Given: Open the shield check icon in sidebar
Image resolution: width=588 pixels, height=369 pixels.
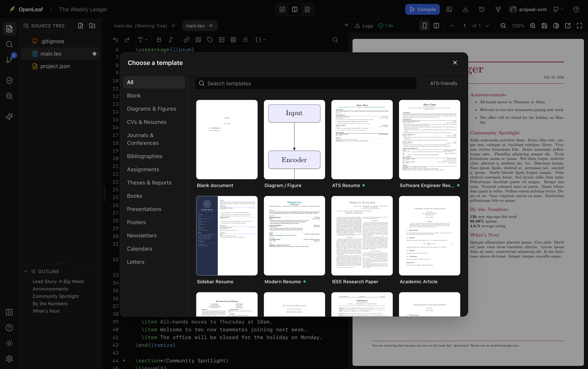Looking at the screenshot, I should click(9, 80).
